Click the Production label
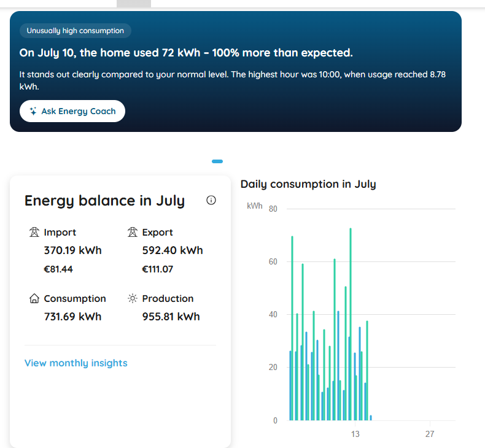The height and width of the screenshot is (448, 485). 168,299
